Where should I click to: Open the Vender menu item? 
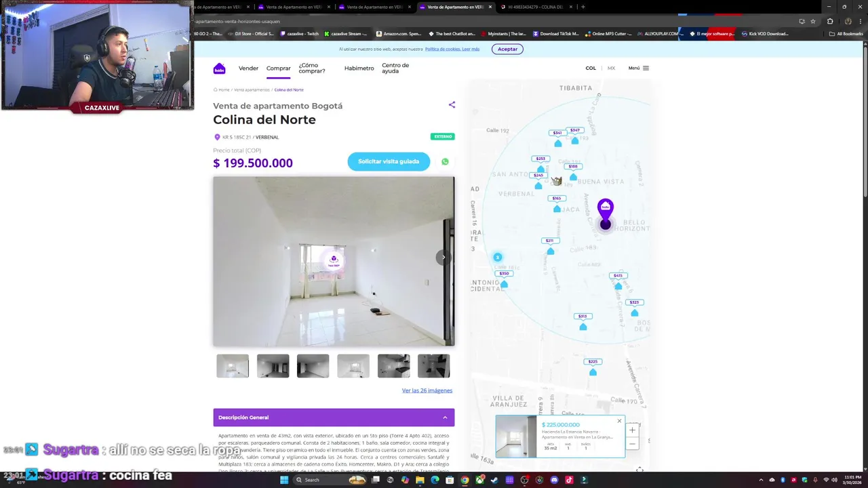point(248,68)
